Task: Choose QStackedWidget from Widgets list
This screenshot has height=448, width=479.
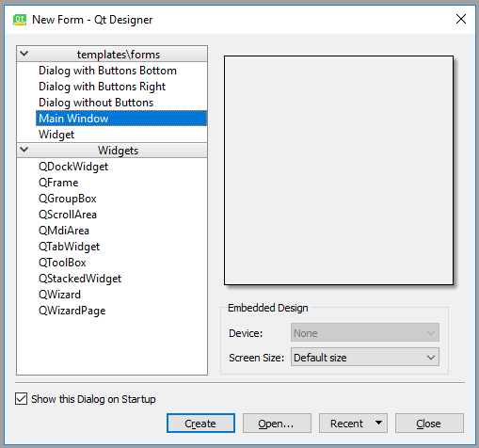Action: point(80,279)
